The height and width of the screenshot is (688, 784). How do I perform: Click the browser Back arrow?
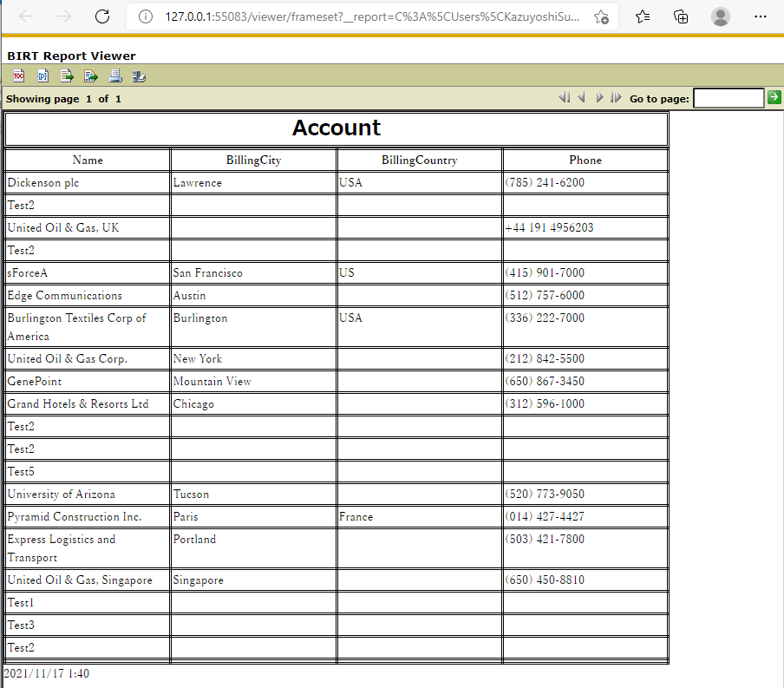26,16
